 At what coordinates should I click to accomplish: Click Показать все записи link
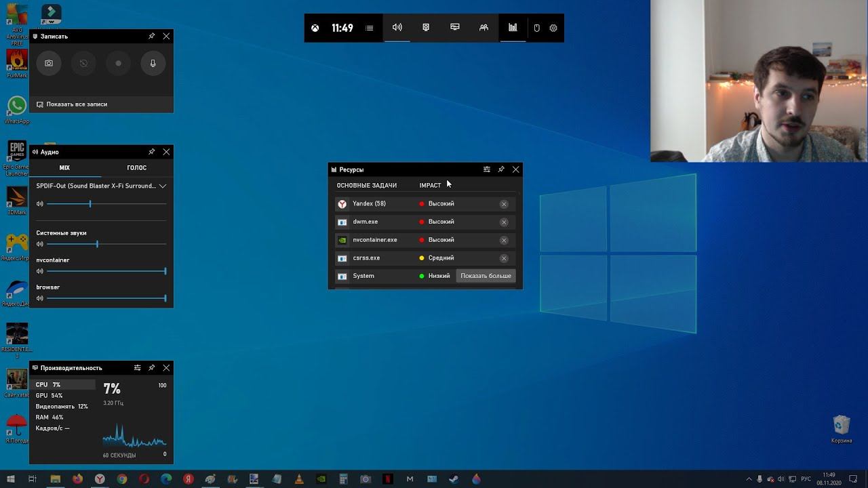(77, 104)
